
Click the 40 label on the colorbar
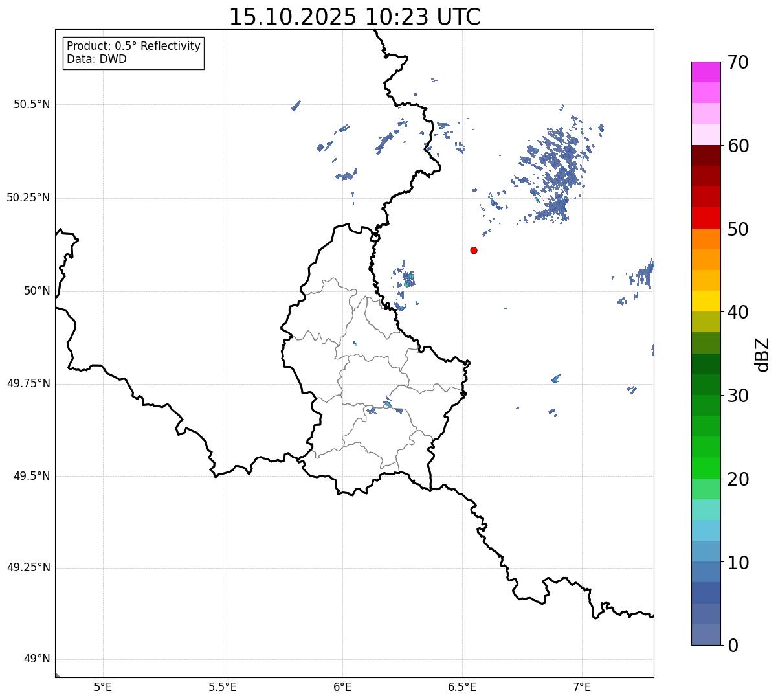pyautogui.click(x=738, y=313)
